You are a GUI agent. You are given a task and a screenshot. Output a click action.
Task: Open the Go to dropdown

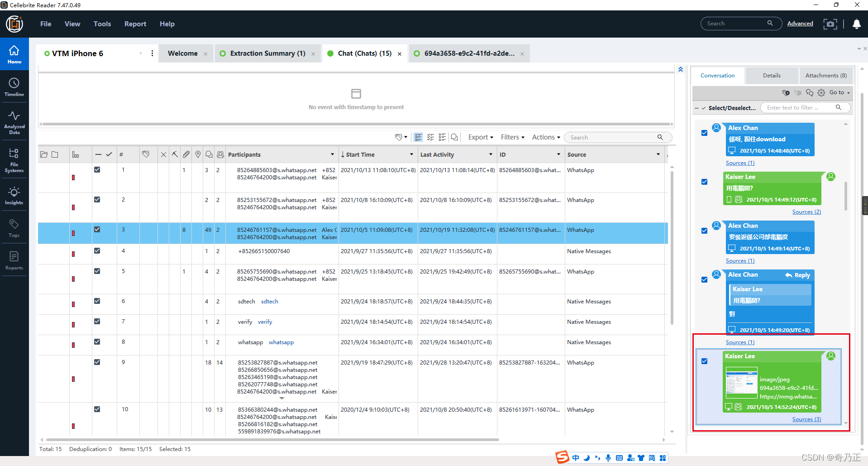pos(839,92)
